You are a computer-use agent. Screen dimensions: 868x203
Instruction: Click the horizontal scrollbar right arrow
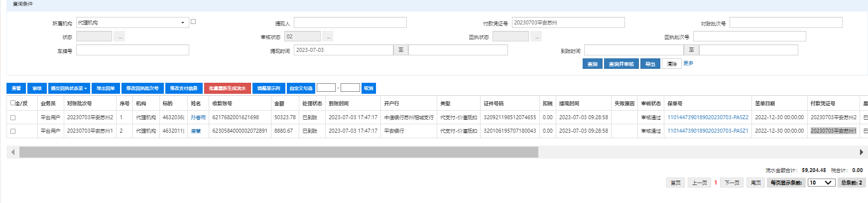[862, 152]
